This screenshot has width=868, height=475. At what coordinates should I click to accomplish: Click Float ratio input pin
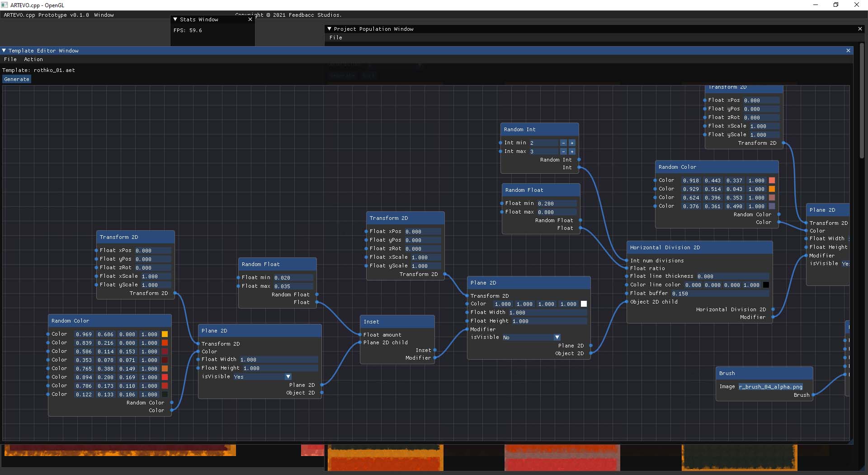627,268
